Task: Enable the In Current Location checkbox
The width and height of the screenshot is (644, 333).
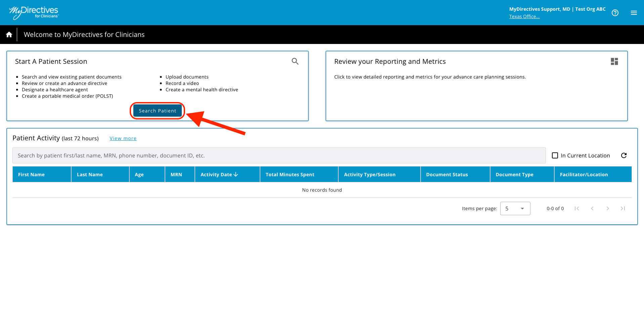Action: (x=555, y=155)
